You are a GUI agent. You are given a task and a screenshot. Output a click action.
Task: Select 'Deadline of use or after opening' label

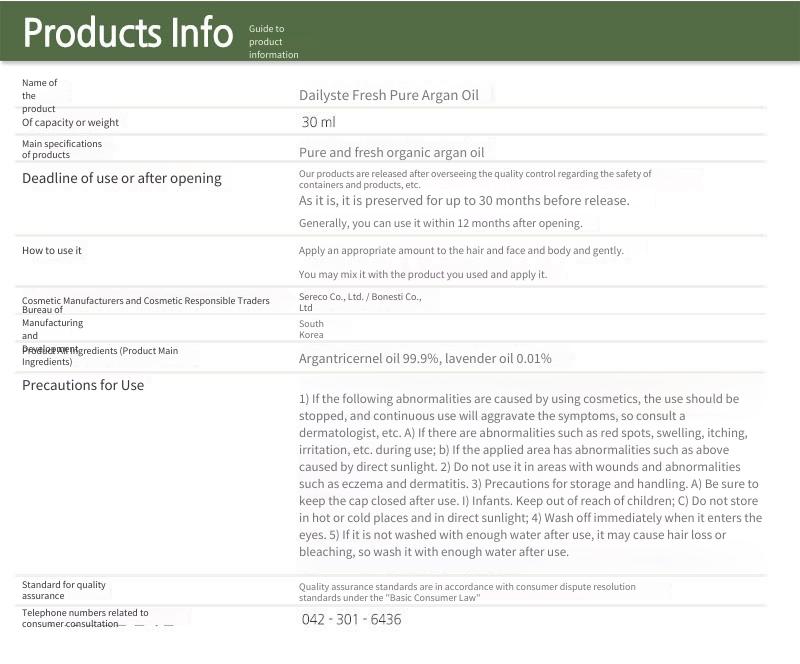pos(122,178)
